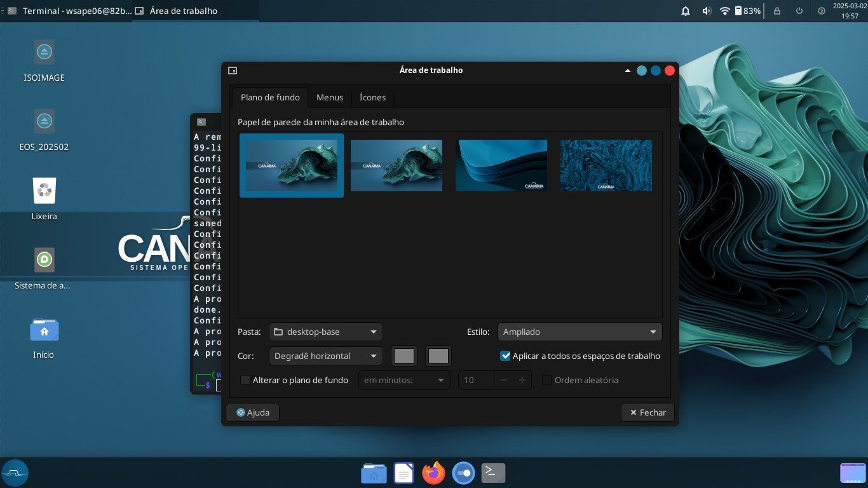The image size is (868, 488).
Task: Open the Estilo Ampliado dropdown
Action: pos(580,332)
